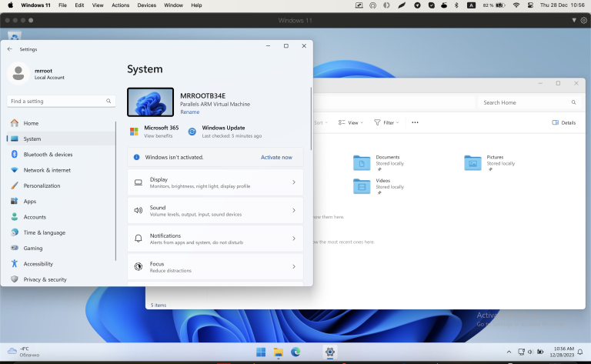Click Rename under the PC name
The height and width of the screenshot is (364, 591).
pyautogui.click(x=189, y=112)
